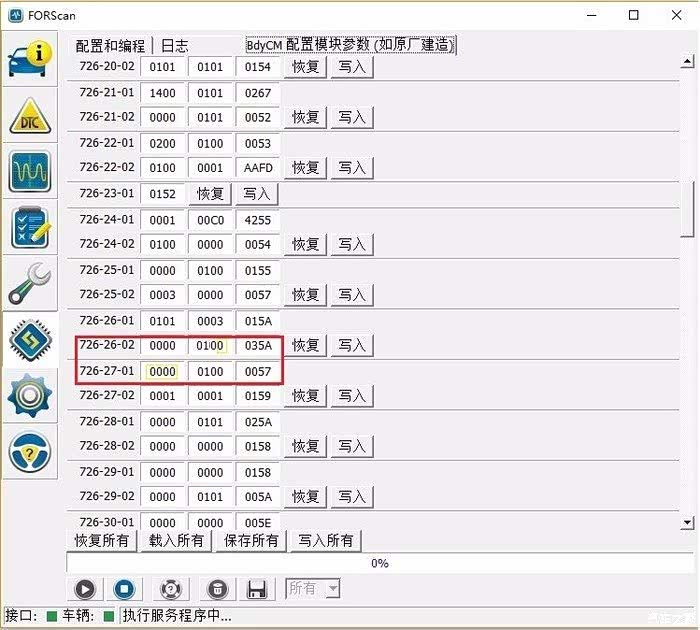Click 保存所有 button
700x630 pixels.
point(251,540)
